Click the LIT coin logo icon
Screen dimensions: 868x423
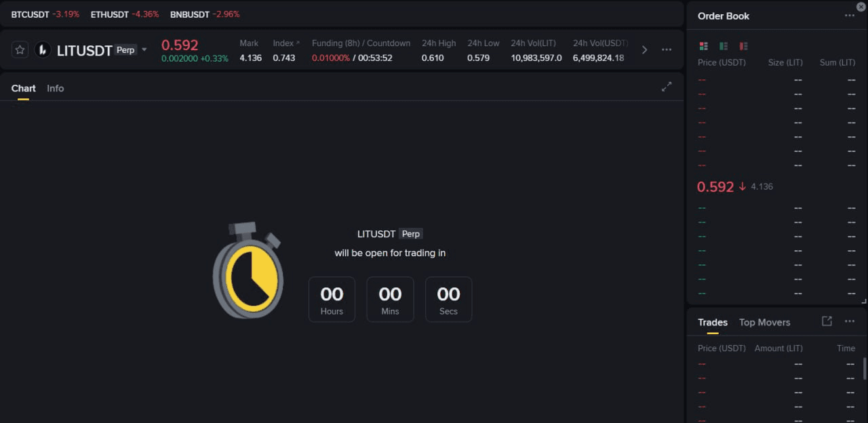[43, 49]
